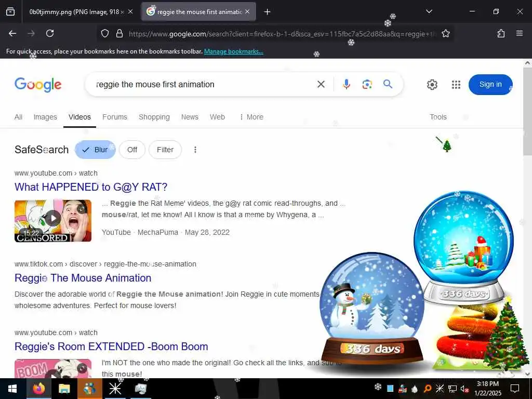The height and width of the screenshot is (399, 532).
Task: Open the Windows Start menu
Action: [x=13, y=389]
